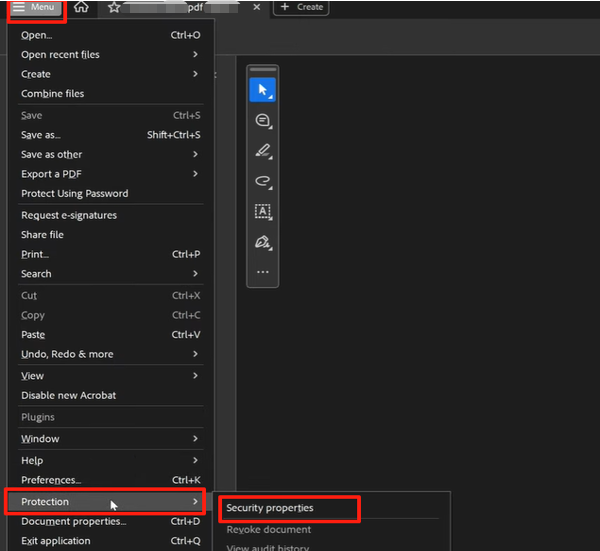The image size is (600, 551).
Task: Choose Document properties... entry
Action: pyautogui.click(x=111, y=522)
